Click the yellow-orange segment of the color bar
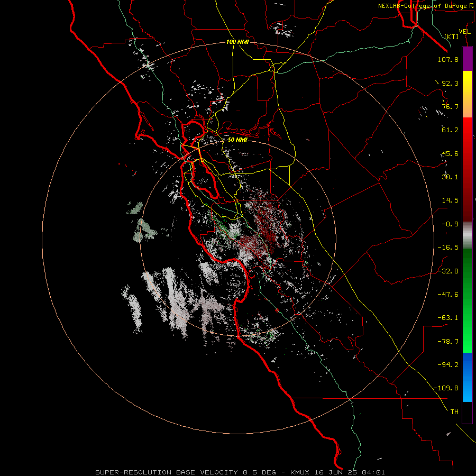 467,94
